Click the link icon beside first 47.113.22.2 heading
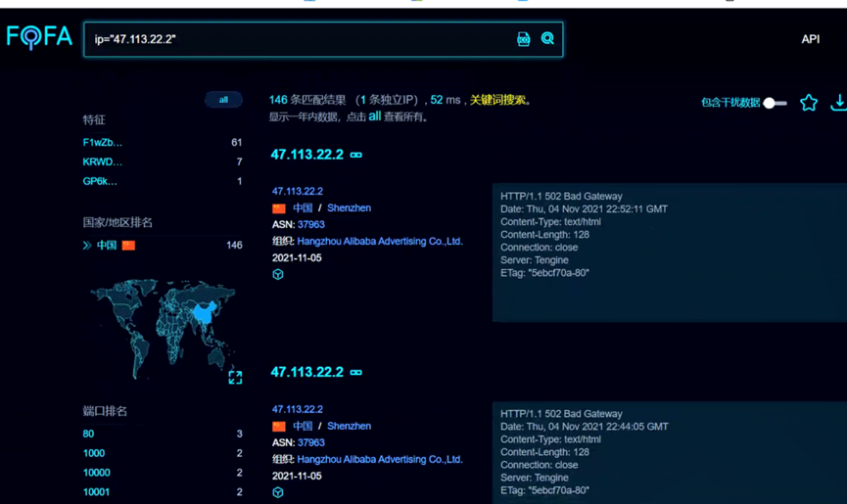Viewport: 847px width, 504px height. pos(356,155)
